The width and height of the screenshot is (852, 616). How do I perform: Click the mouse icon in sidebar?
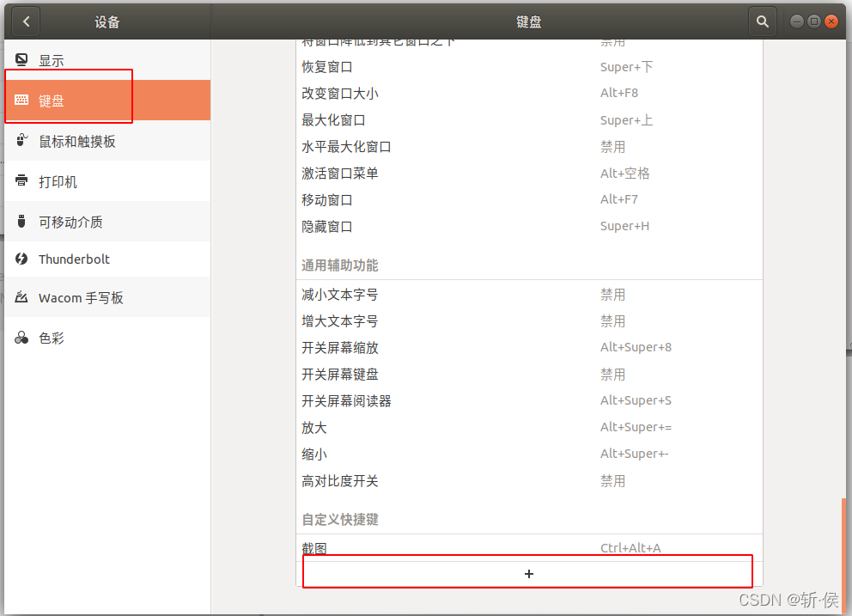coord(21,140)
